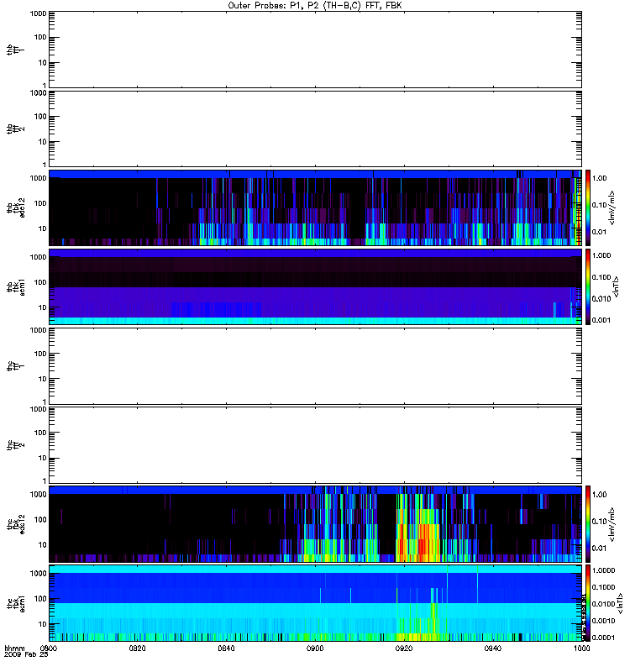Click the "1000" y-tick of the thb fbk edc12 panel
This screenshot has width=630, height=672.
[x=39, y=178]
